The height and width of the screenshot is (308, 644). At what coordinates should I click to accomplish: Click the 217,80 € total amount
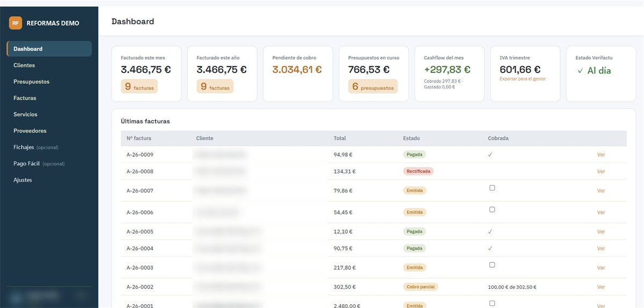pos(345,268)
